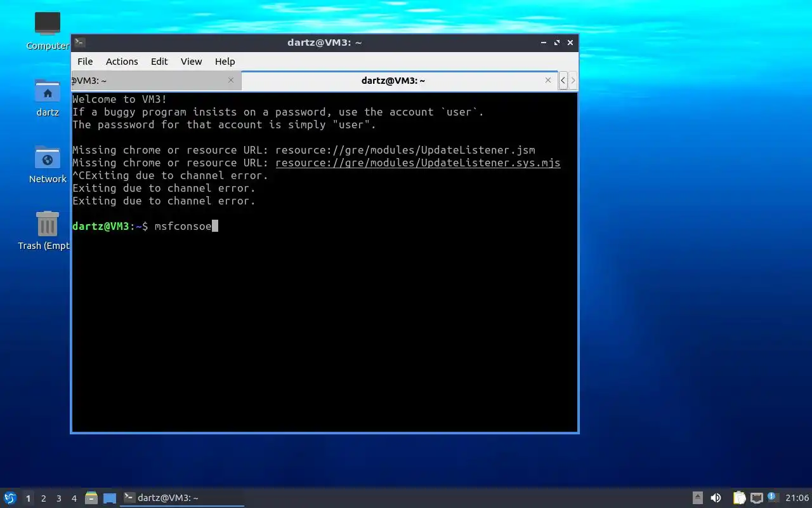
Task: Open the removable media eject tray icon
Action: (x=697, y=498)
